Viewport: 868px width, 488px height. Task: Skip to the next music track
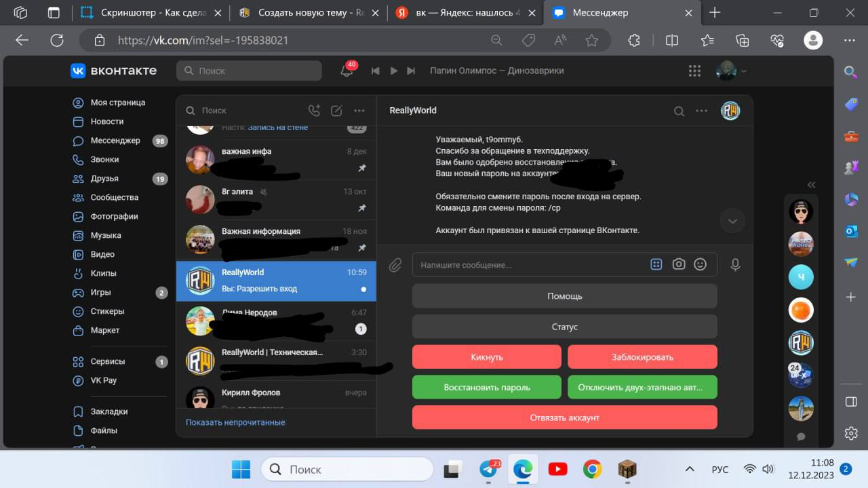tap(411, 70)
